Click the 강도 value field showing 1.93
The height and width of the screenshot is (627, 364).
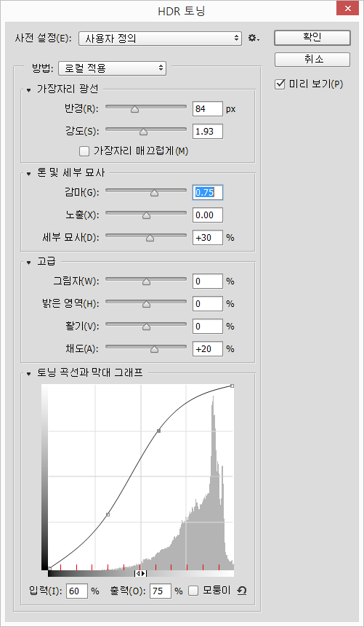tap(207, 131)
